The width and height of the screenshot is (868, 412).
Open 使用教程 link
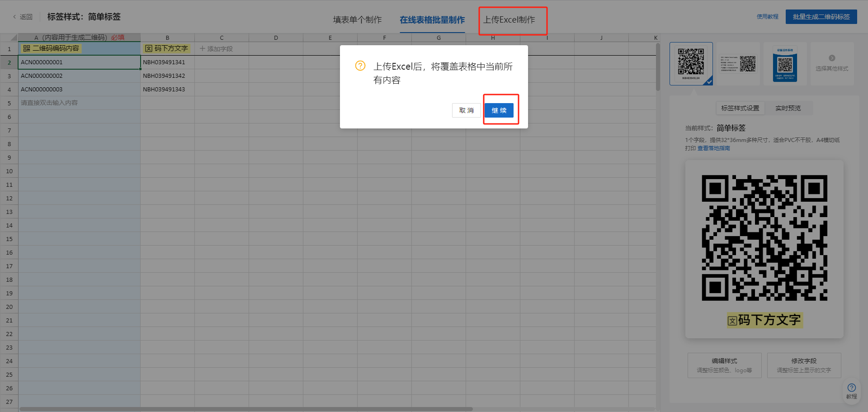coord(768,17)
